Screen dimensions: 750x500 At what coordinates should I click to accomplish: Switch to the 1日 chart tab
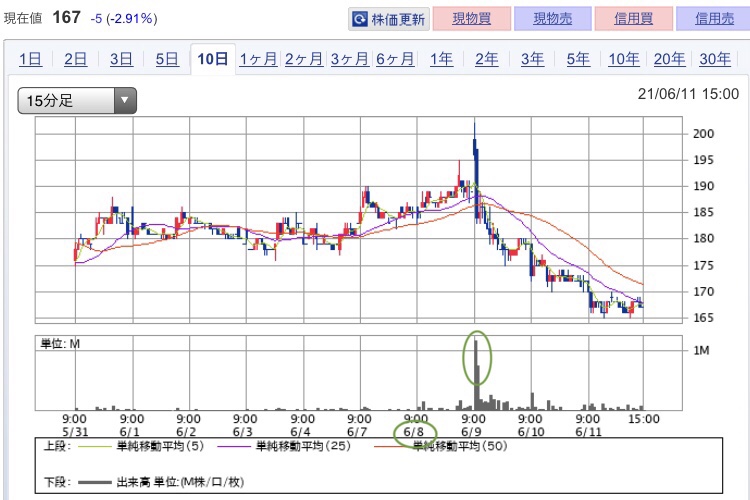coord(30,59)
